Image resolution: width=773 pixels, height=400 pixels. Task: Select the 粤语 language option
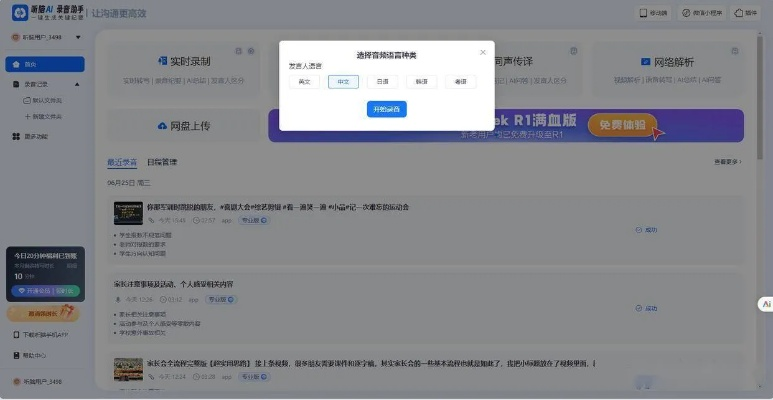(x=460, y=82)
